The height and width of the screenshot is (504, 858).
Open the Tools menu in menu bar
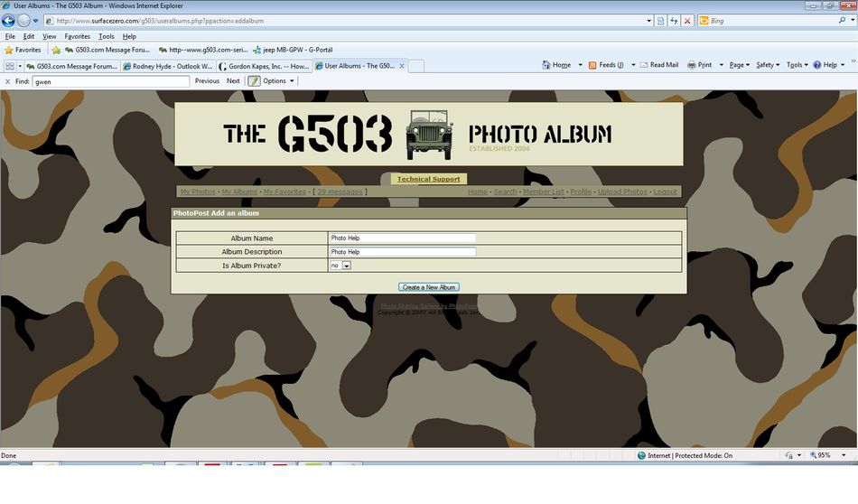tap(107, 36)
